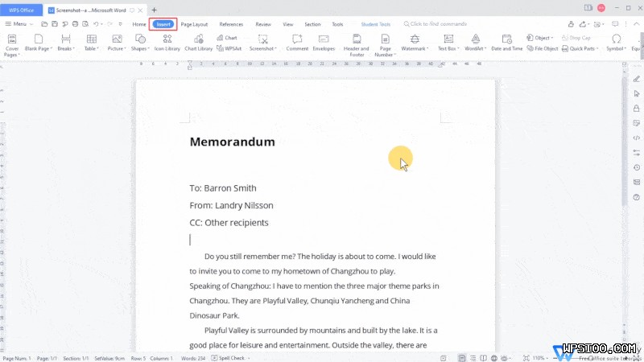
Task: Insert a Chart via ribbon
Action: [226, 38]
